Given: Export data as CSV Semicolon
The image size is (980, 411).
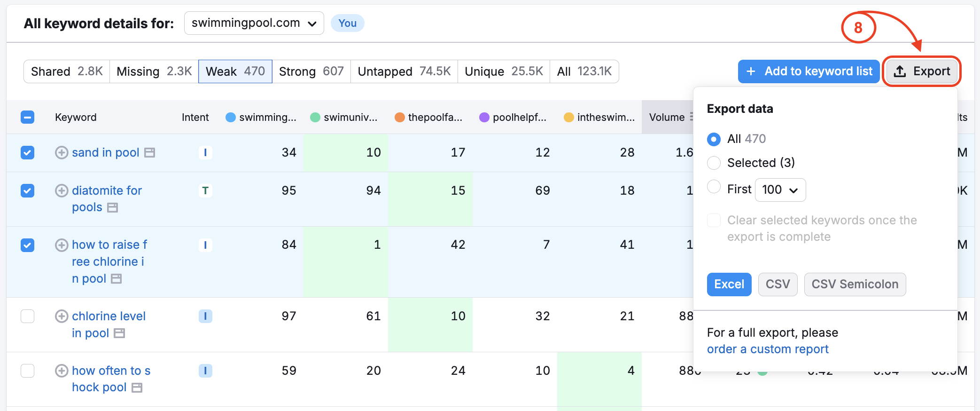Looking at the screenshot, I should tap(855, 285).
